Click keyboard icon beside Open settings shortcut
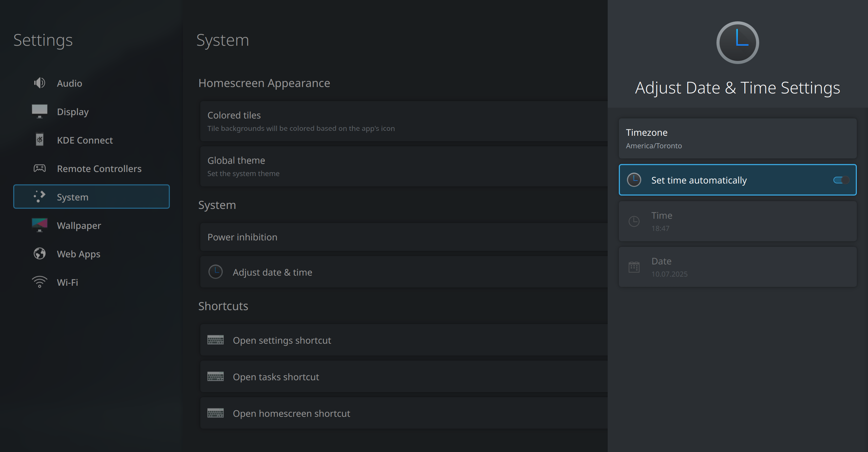 pyautogui.click(x=216, y=340)
